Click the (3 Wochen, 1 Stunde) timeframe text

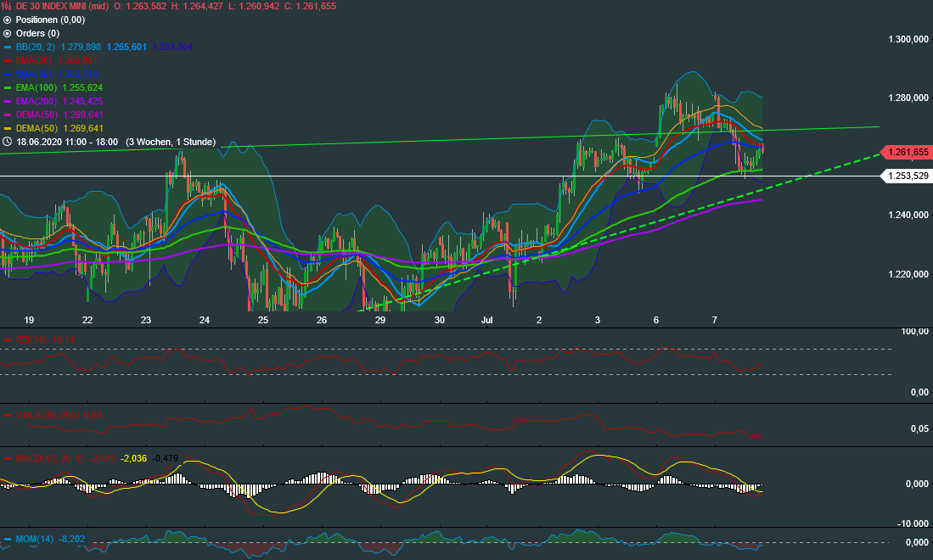(x=171, y=142)
